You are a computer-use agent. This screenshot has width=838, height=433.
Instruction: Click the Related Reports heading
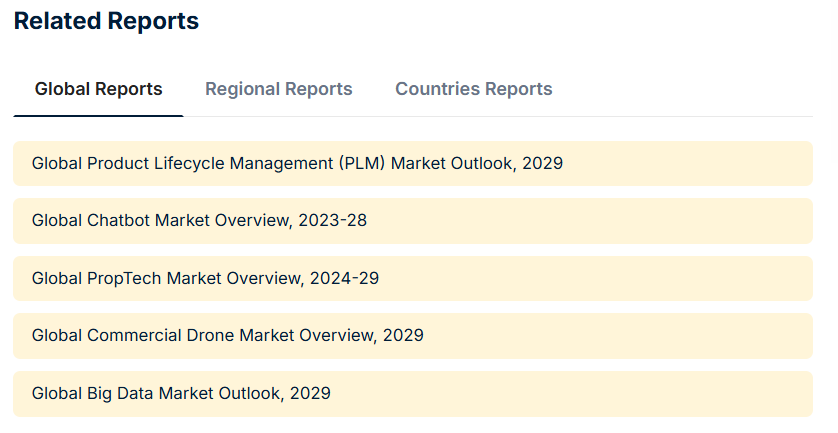[x=106, y=21]
